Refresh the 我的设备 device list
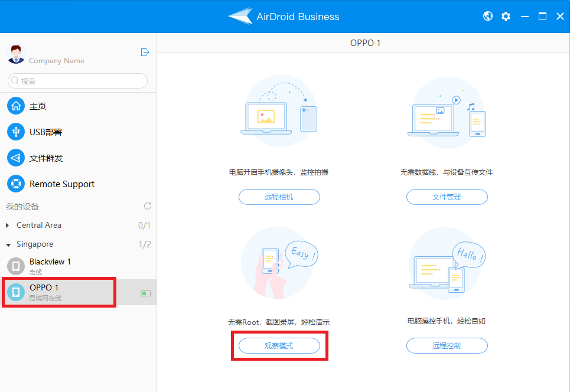The height and width of the screenshot is (392, 570). pyautogui.click(x=148, y=206)
